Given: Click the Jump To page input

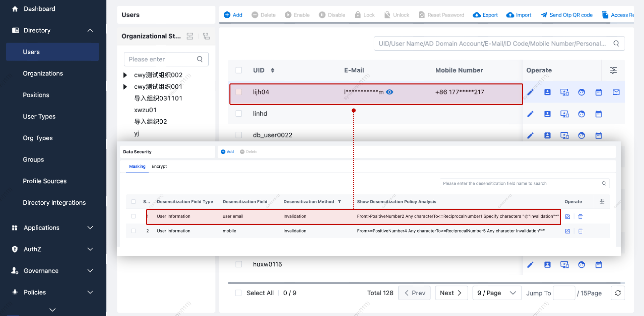Looking at the screenshot, I should point(563,293).
